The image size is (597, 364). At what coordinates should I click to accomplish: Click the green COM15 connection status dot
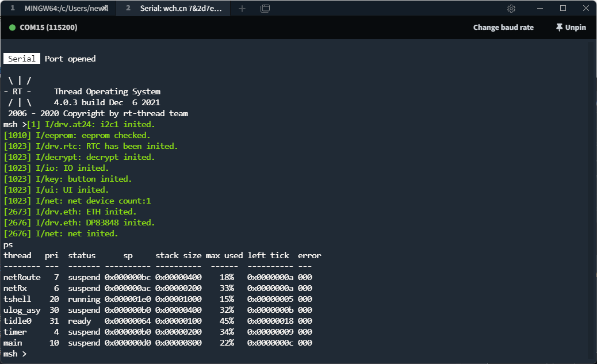12,28
